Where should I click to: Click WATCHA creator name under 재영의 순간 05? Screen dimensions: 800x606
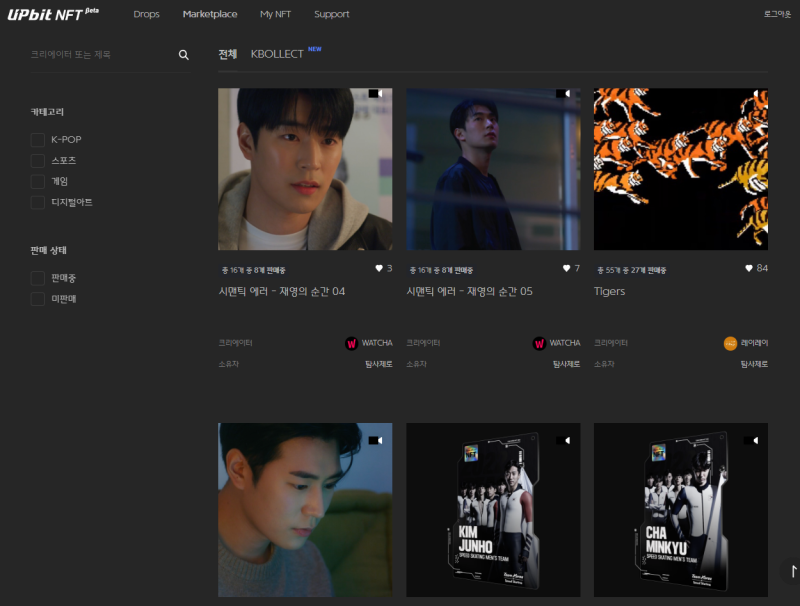coord(565,343)
